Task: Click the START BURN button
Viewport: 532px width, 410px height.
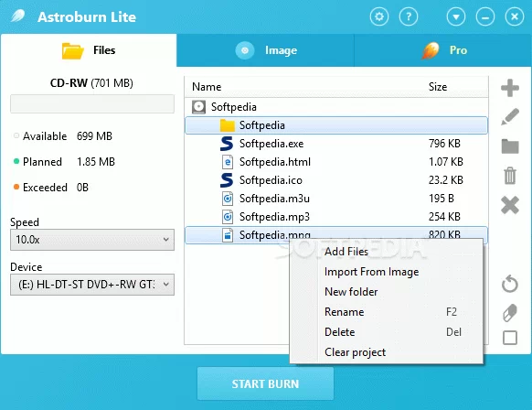Action: (x=265, y=383)
